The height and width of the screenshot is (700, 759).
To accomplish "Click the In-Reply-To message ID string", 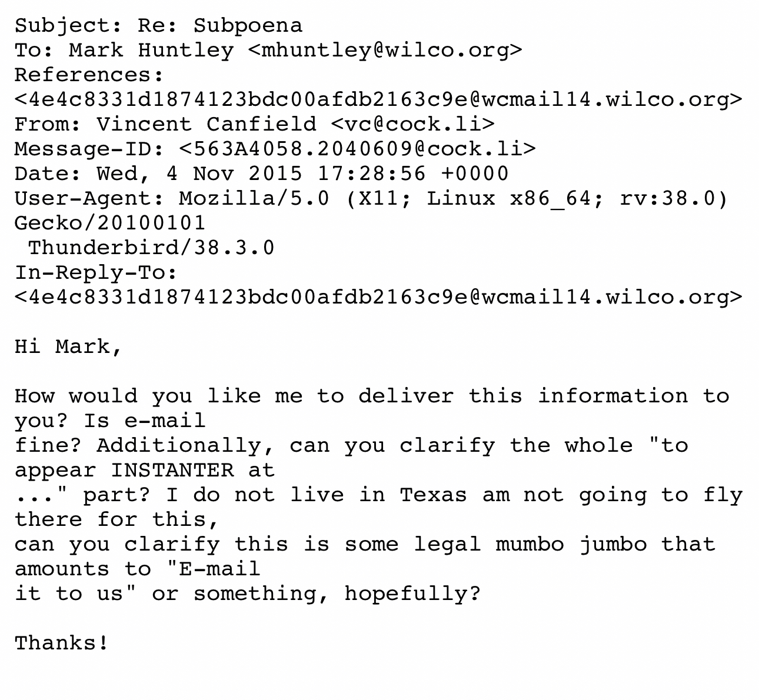I will coord(378,297).
